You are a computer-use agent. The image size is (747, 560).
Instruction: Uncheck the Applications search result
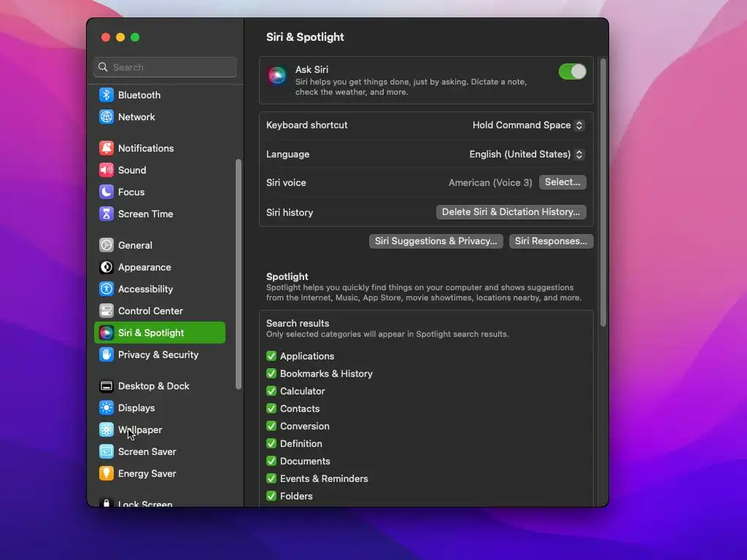(x=271, y=356)
